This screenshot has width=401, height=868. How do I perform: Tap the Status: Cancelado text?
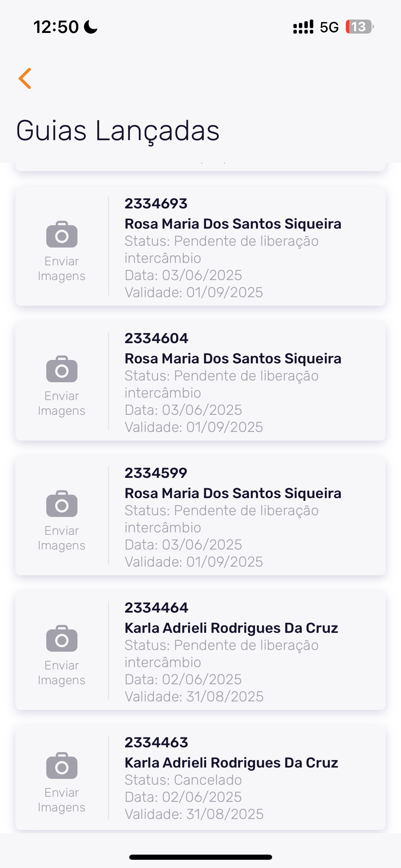[x=183, y=780]
